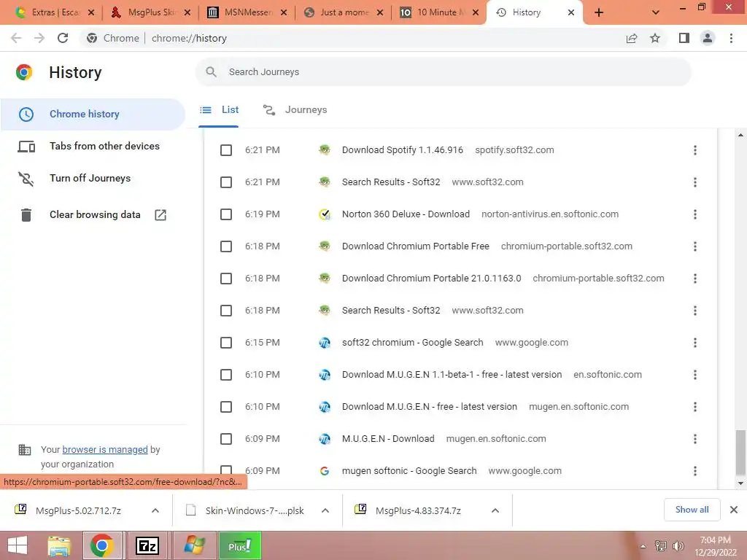Click the Clear browsing data trash icon
This screenshot has width=747, height=560.
click(x=26, y=215)
